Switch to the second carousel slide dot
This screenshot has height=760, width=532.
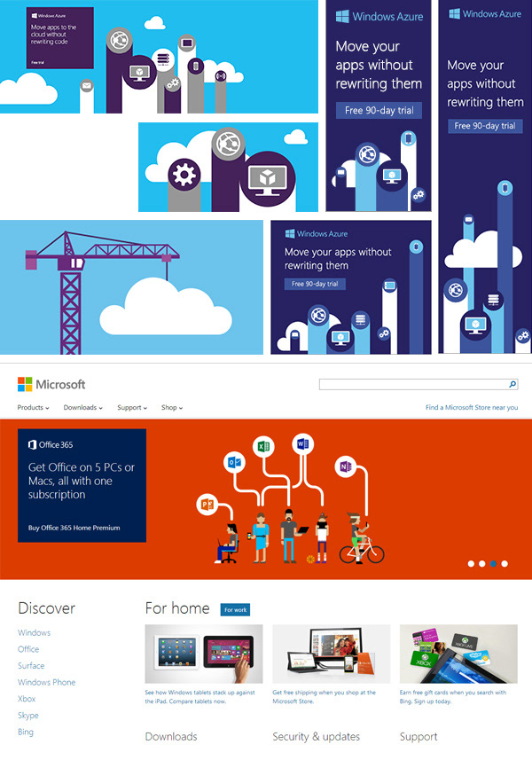coord(482,564)
